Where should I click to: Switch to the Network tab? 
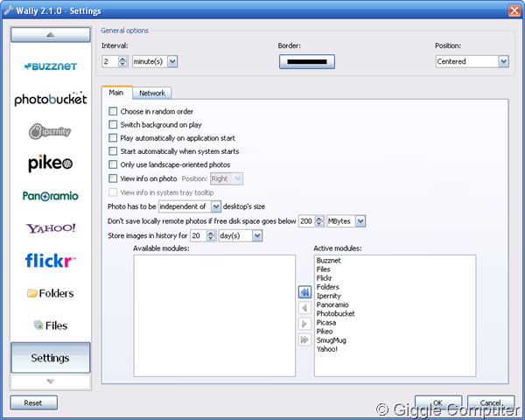pos(152,93)
